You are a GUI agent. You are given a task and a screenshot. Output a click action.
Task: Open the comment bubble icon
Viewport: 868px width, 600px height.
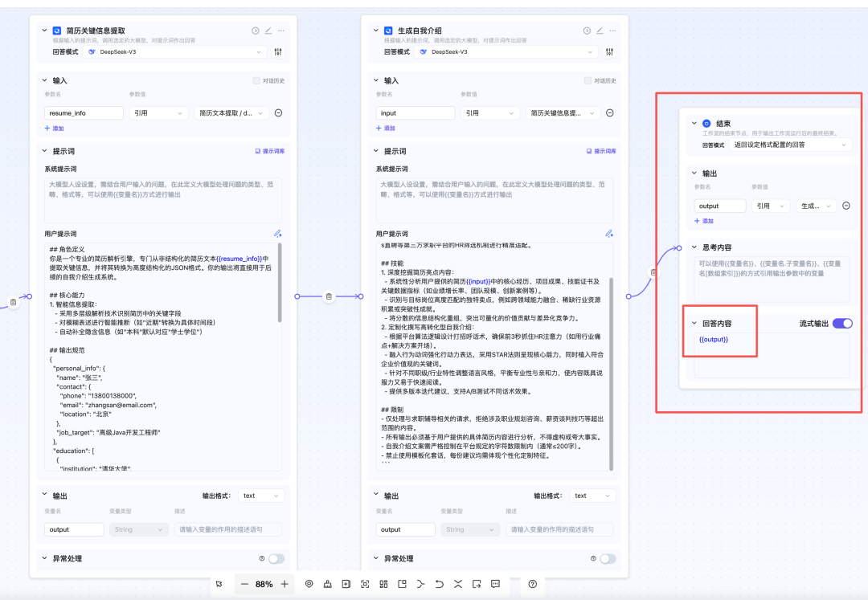[x=495, y=584]
